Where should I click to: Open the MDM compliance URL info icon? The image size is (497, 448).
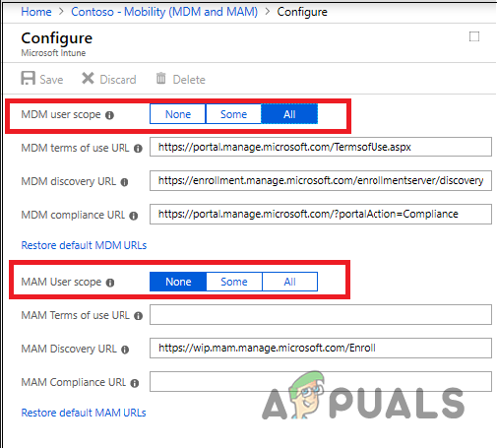134,216
